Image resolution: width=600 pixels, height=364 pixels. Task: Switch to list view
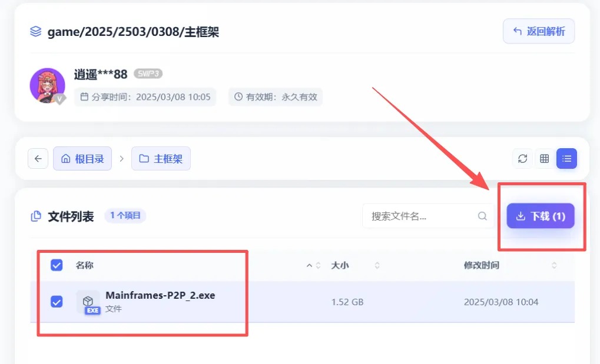(x=566, y=158)
